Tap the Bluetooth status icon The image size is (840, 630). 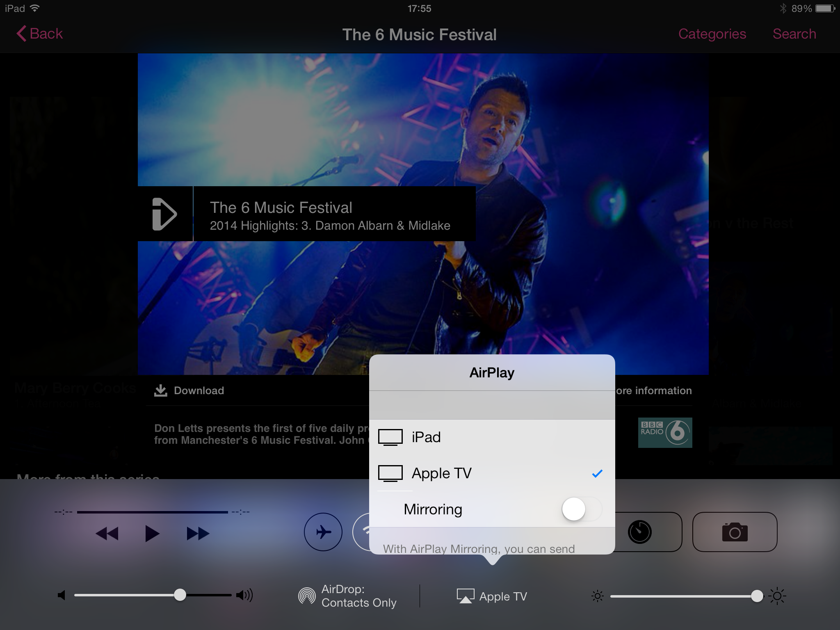tap(783, 8)
